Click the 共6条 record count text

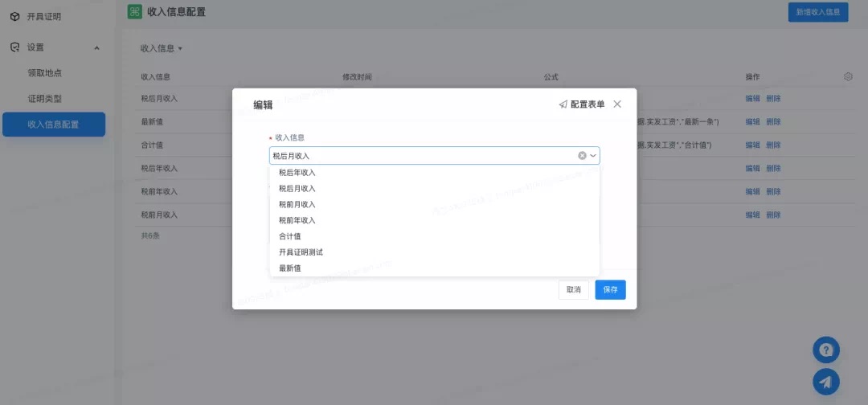[x=150, y=235]
